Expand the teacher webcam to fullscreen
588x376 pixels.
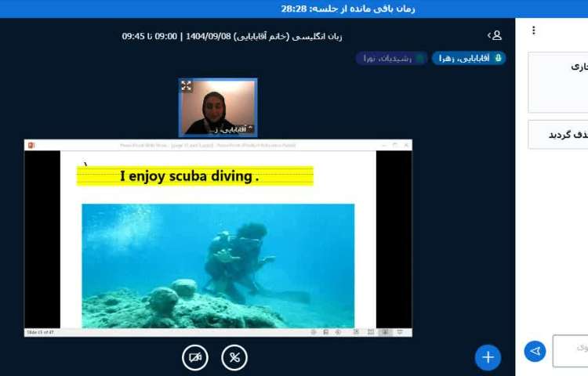(x=187, y=85)
